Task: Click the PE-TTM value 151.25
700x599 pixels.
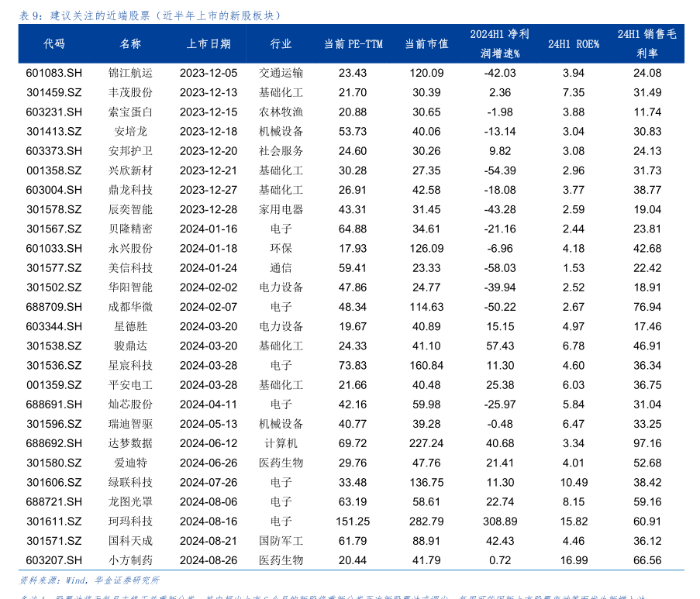Action: click(353, 522)
